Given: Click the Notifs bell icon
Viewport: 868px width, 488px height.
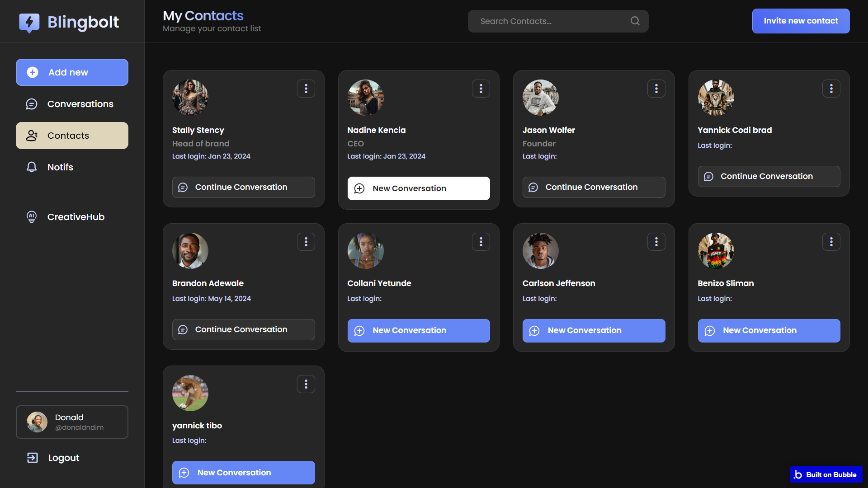Looking at the screenshot, I should pos(32,167).
